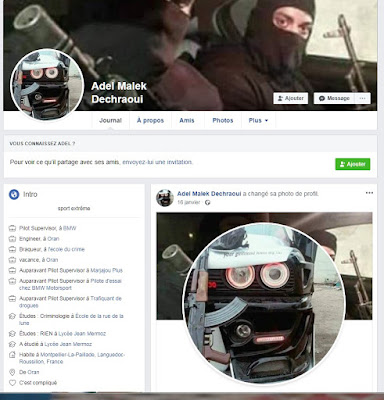
Task: Click Adel Malek Dechraoui name on cover
Action: [119, 93]
